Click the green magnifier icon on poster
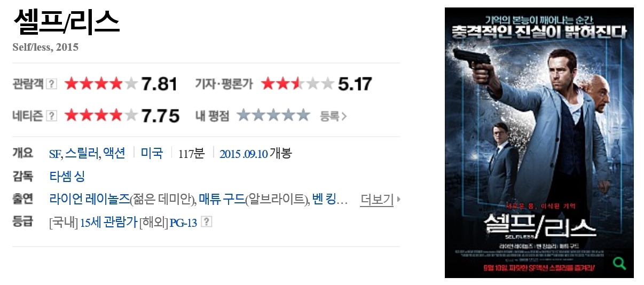The width and height of the screenshot is (644, 285). coord(619,263)
